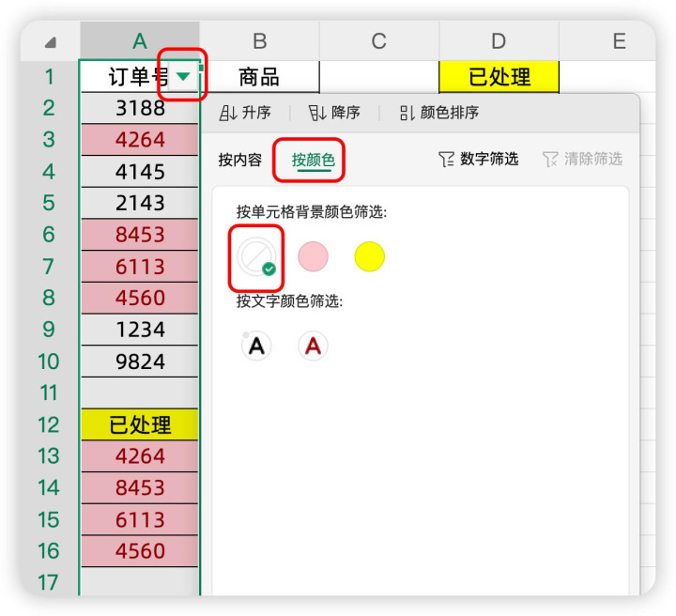Click the 升序 sort icon
676x616 pixels.
click(x=227, y=114)
